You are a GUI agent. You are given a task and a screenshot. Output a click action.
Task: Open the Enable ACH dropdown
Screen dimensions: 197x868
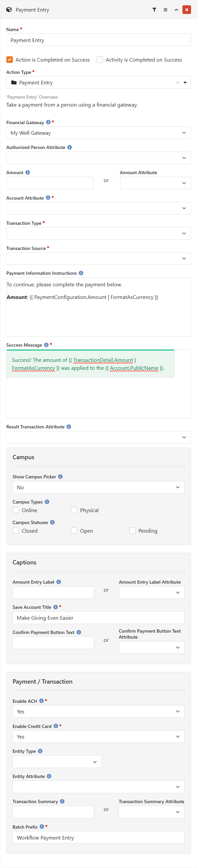98,711
